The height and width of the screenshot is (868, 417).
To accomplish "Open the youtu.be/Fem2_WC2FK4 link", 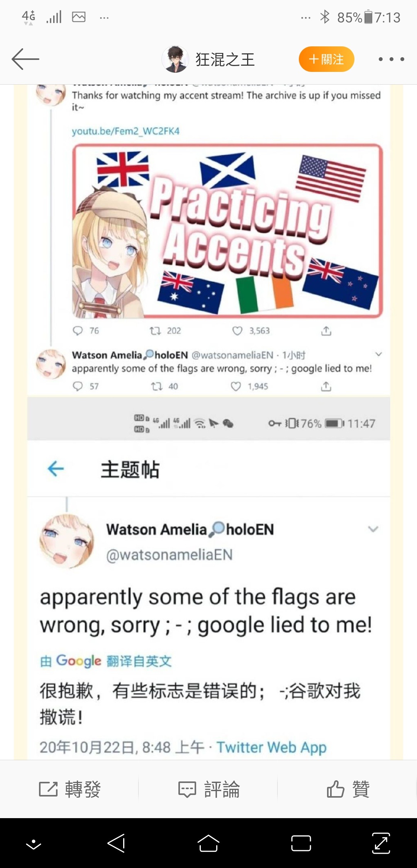I will (125, 131).
